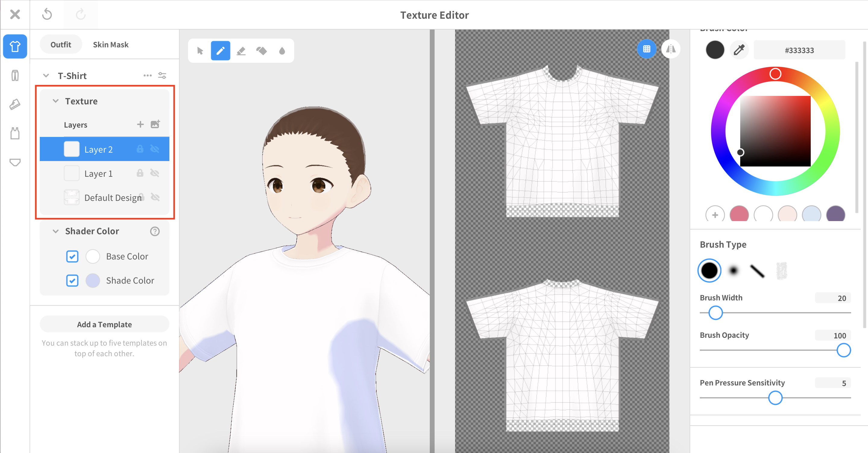
Task: Collapse the Shader Color section
Action: (x=55, y=231)
